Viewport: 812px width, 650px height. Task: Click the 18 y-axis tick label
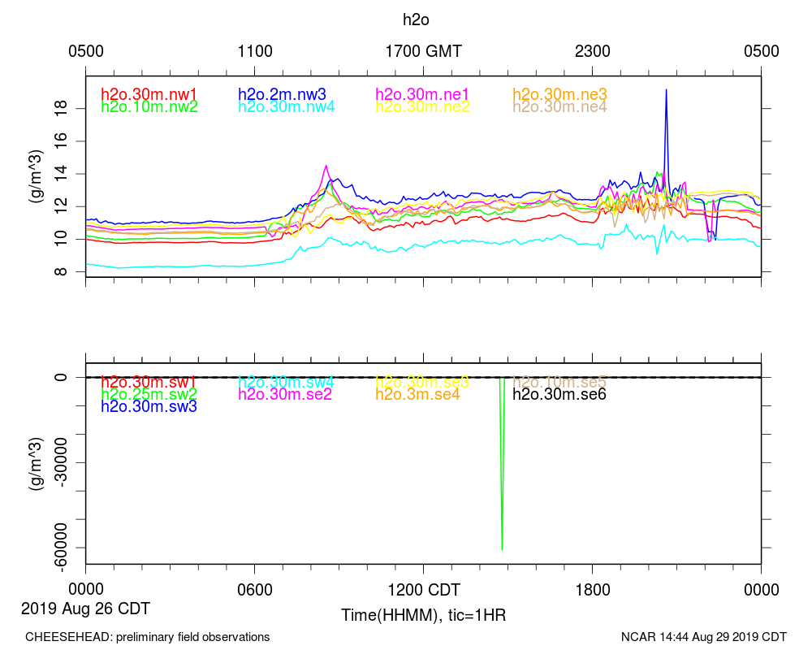click(61, 108)
